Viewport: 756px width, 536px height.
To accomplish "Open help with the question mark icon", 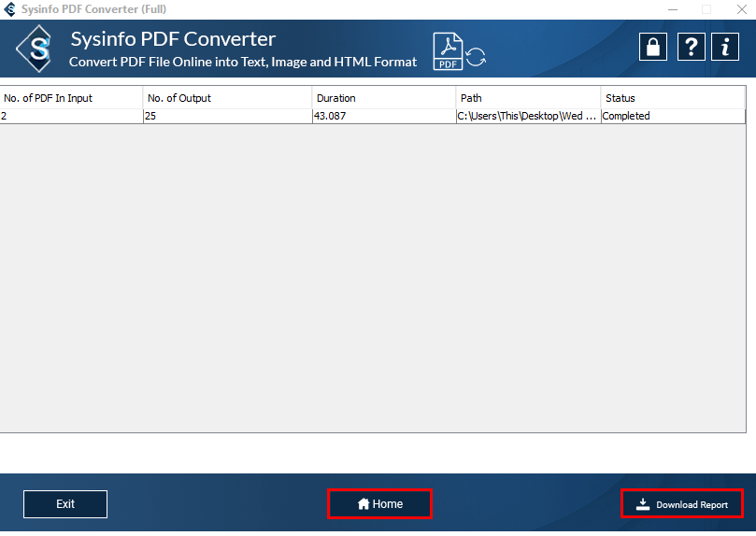I will tap(690, 47).
